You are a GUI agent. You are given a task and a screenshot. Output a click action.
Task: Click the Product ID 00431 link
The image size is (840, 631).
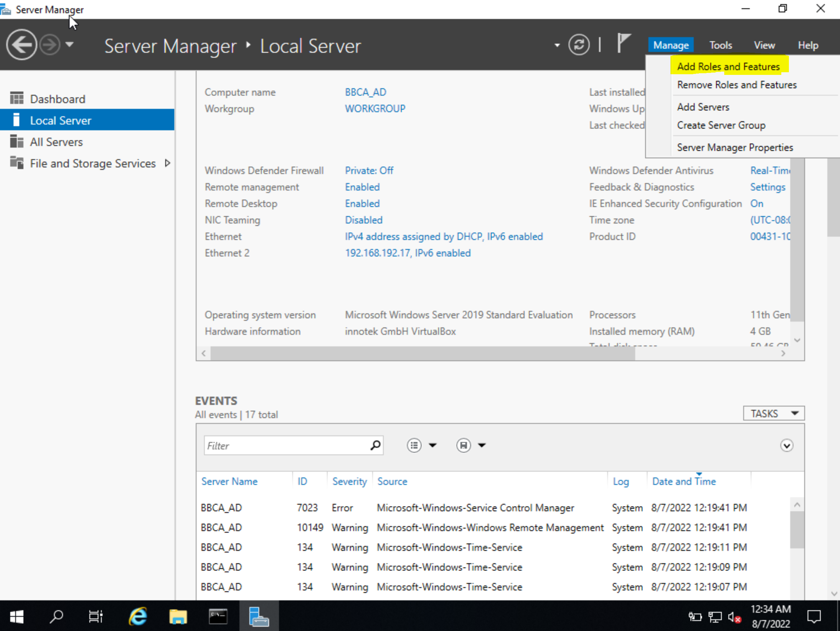tap(770, 237)
